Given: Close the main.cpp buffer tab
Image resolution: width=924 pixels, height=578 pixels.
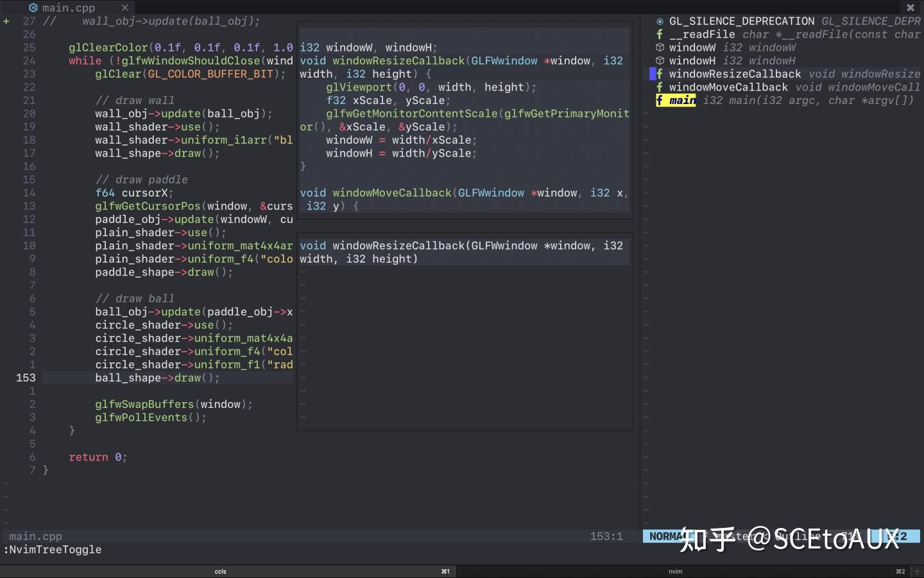Looking at the screenshot, I should pos(125,8).
